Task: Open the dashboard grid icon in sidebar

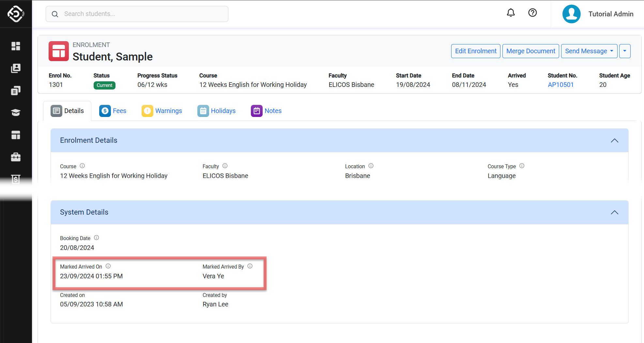Action: (16, 46)
